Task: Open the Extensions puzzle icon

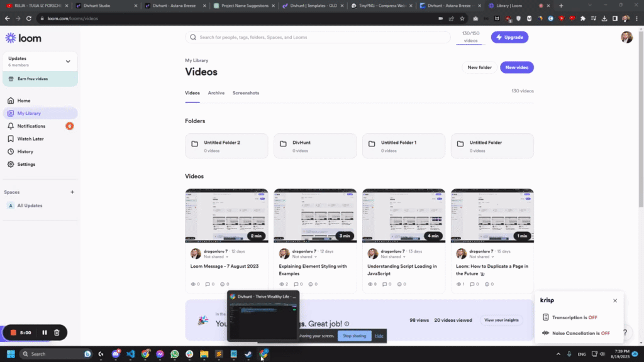Action: point(583,18)
